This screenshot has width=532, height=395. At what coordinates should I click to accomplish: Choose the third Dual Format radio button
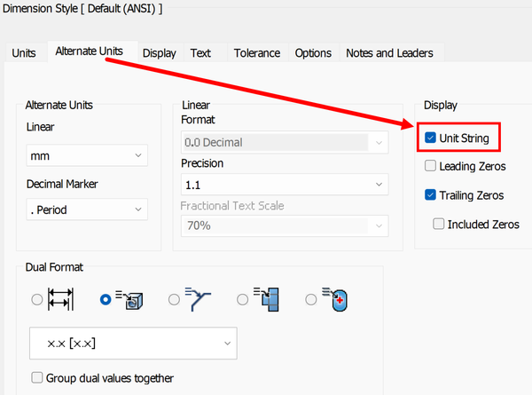point(174,299)
